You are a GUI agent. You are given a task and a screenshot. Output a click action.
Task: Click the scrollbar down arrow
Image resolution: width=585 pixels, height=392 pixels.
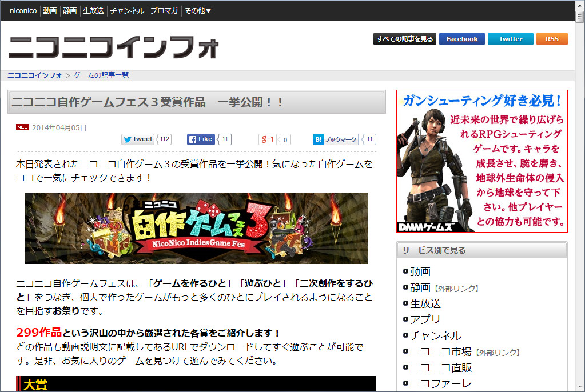click(x=579, y=386)
